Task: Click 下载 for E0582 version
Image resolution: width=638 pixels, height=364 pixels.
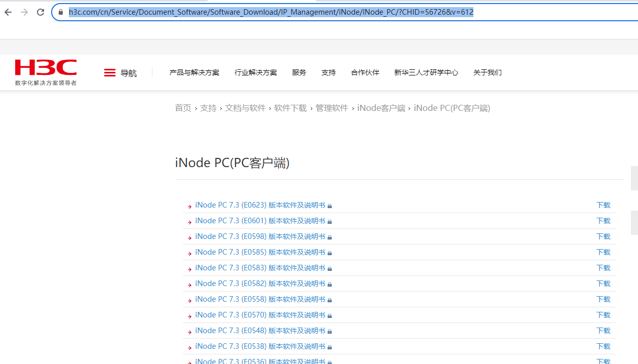Action: point(603,284)
